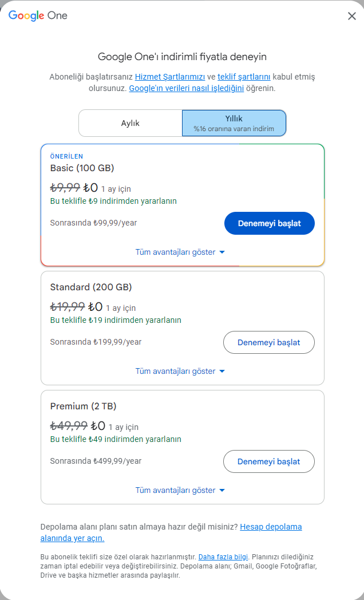
Task: Click the Basic plan dropdown arrow icon
Action: pos(222,252)
